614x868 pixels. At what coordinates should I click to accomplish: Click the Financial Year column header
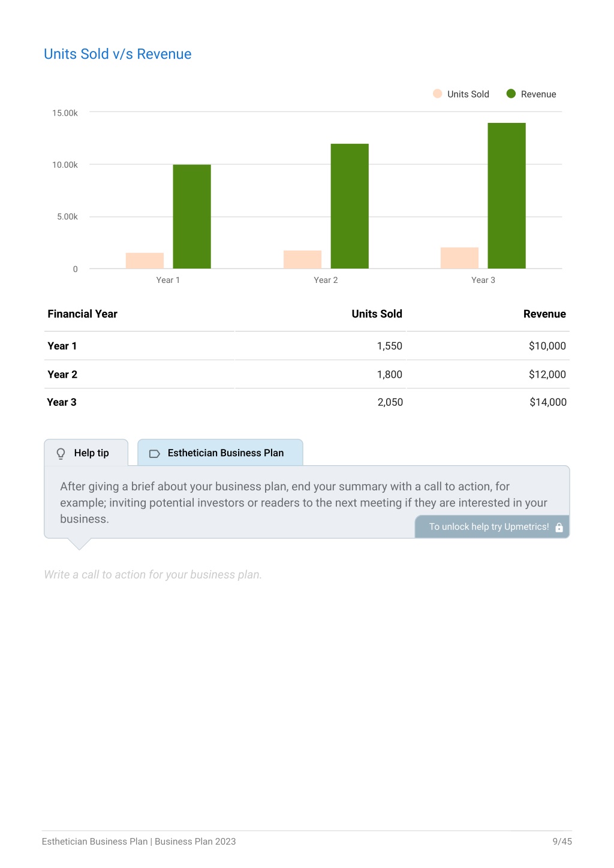pyautogui.click(x=82, y=314)
